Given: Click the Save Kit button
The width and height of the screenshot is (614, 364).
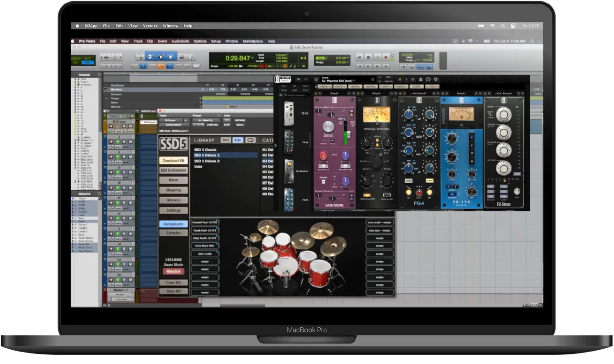Looking at the screenshot, I should point(173,291).
